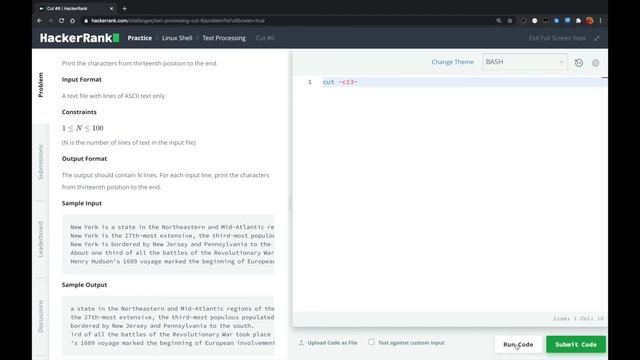Viewport: 640px width, 360px height.
Task: Click the Sample Output heading
Action: [84, 285]
